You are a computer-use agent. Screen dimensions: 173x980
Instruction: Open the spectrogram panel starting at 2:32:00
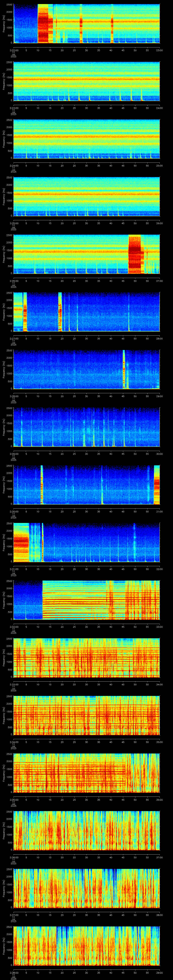point(87,600)
